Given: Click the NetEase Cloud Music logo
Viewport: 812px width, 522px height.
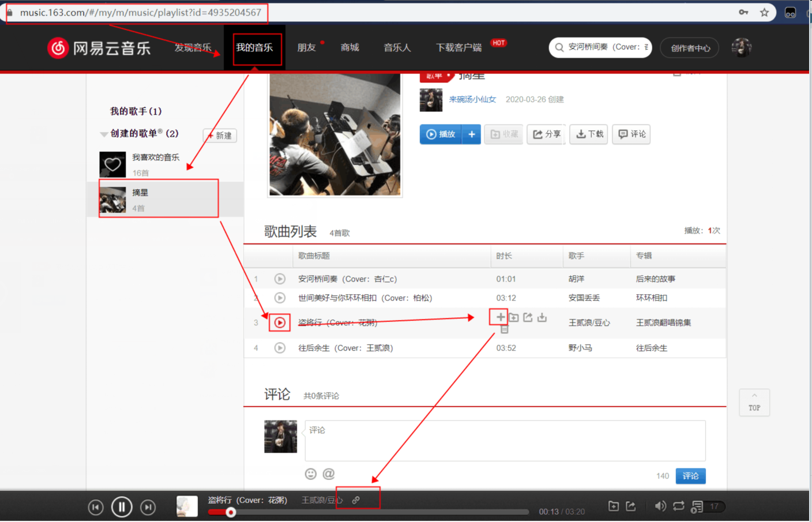Looking at the screenshot, I should pyautogui.click(x=99, y=48).
